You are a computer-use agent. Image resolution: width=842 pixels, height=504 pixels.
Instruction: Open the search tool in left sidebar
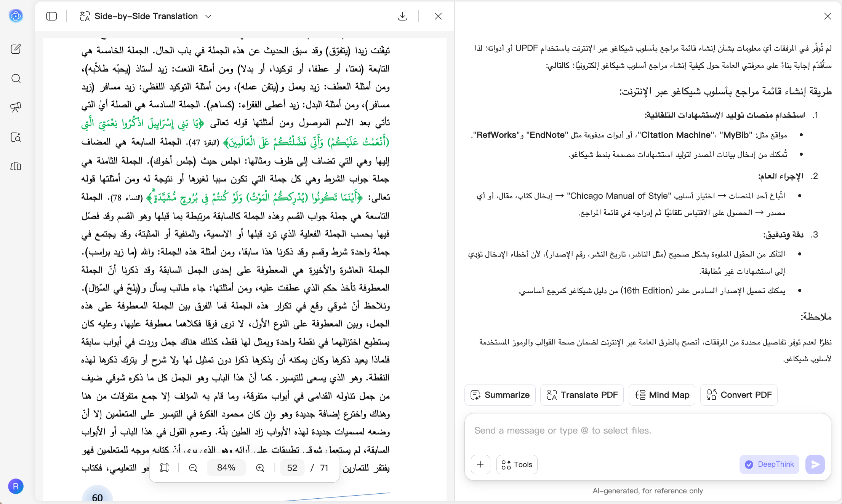click(16, 78)
